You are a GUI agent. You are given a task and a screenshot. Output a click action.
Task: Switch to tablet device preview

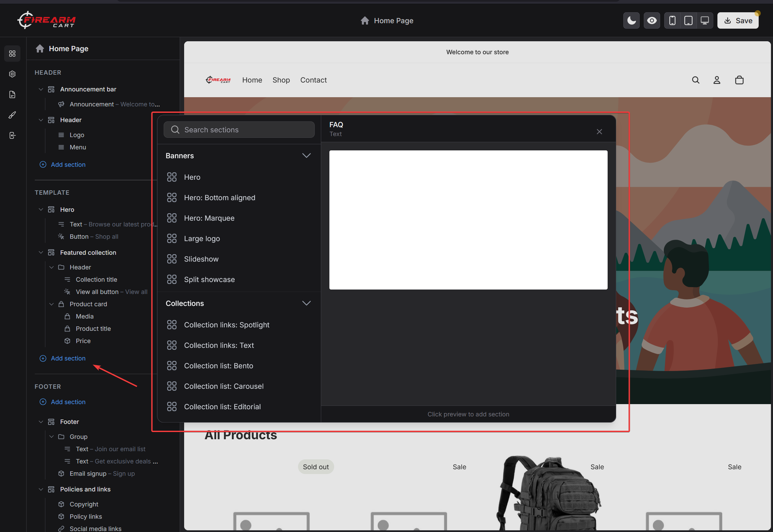point(688,20)
